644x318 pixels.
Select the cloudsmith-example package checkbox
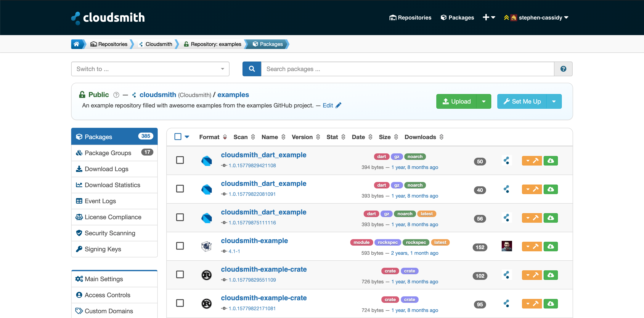180,246
